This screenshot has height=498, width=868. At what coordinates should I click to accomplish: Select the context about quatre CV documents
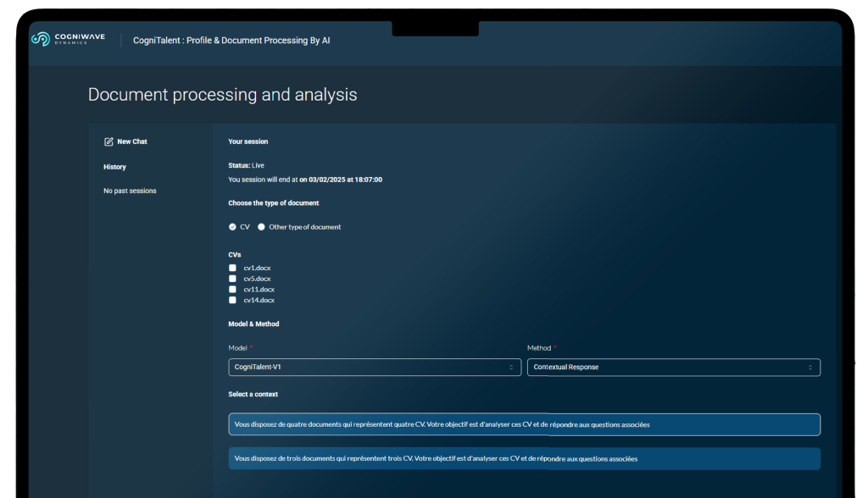coord(524,424)
